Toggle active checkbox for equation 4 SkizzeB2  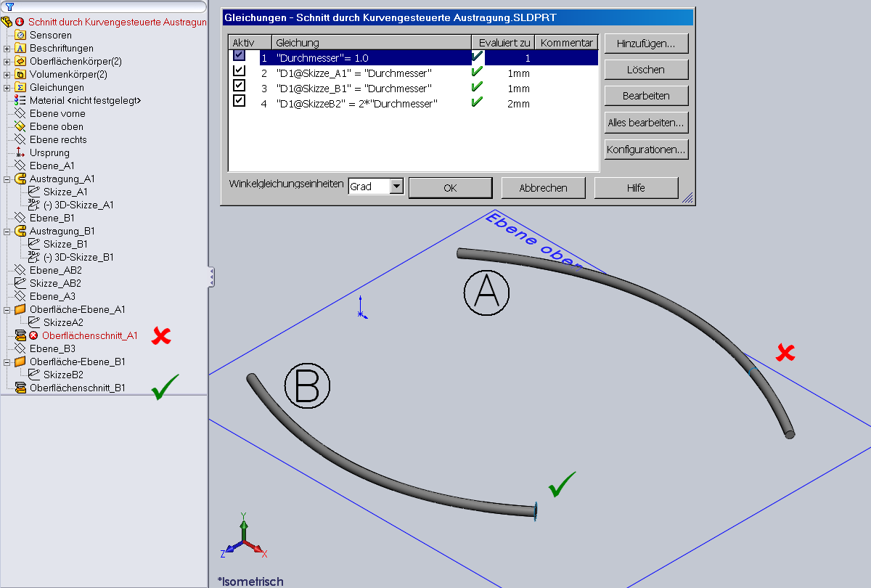(239, 101)
